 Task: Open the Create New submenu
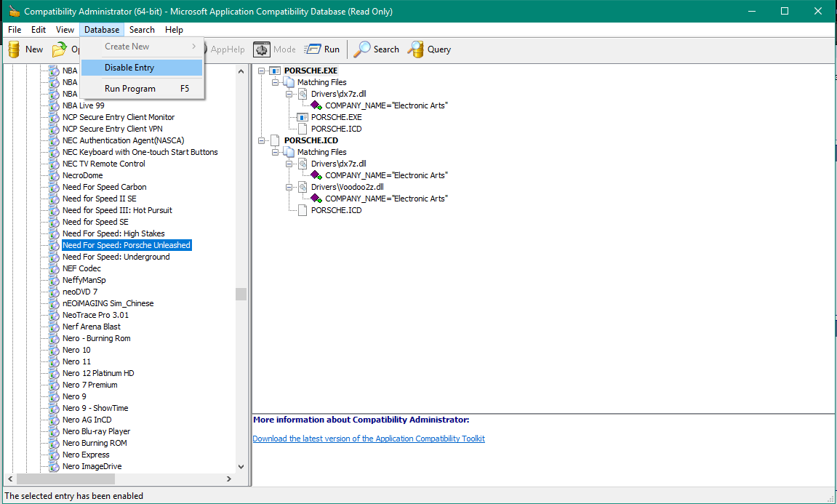(142, 47)
